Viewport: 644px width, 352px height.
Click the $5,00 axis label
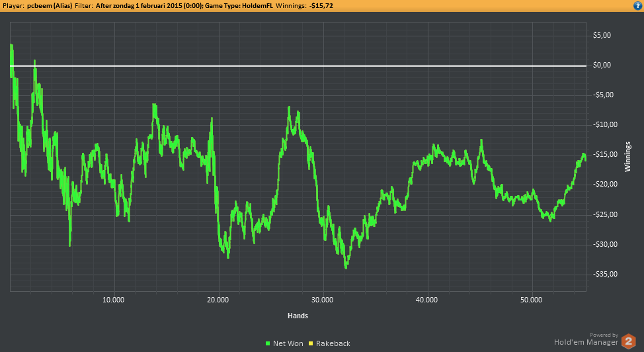[x=602, y=35]
